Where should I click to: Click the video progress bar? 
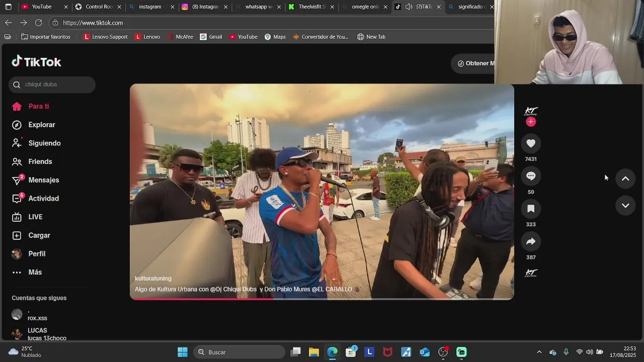coord(322,299)
